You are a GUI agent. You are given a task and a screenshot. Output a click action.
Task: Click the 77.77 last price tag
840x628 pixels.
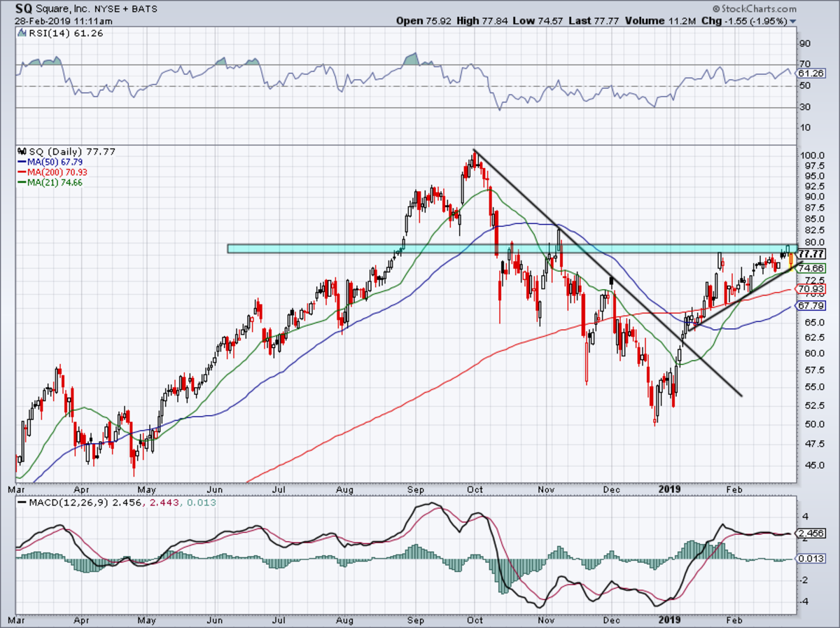(811, 254)
